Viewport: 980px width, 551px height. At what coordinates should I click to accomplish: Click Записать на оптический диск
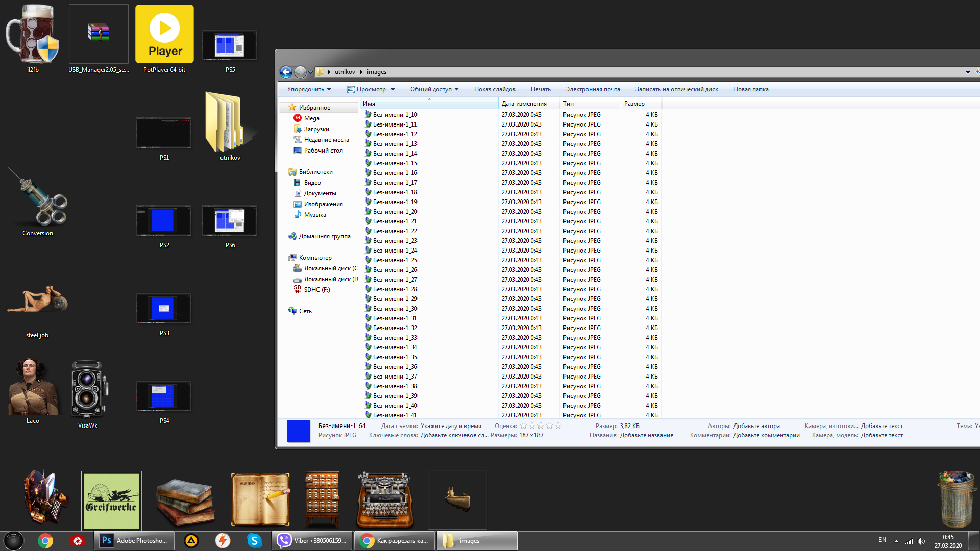(x=676, y=89)
